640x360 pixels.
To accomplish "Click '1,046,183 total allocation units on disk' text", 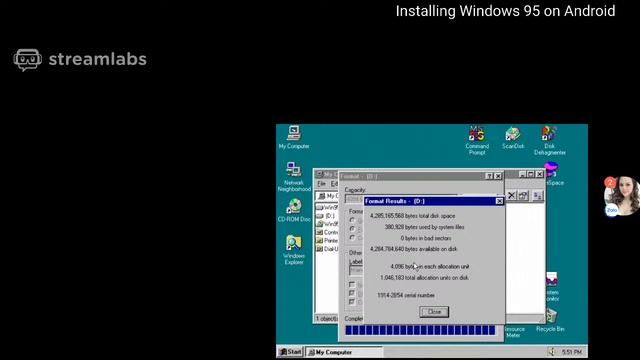I will 424,278.
